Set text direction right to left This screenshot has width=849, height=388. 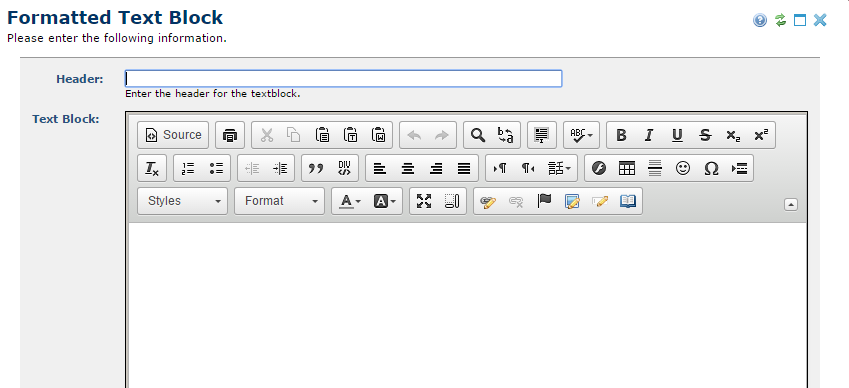pos(528,168)
